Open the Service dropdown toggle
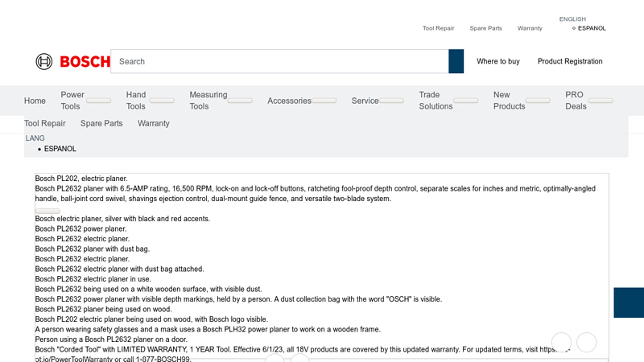This screenshot has height=362, width=644. 392,101
